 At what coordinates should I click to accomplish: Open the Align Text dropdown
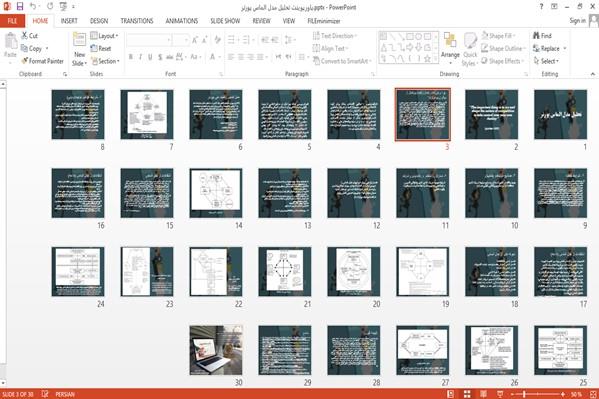(330, 49)
